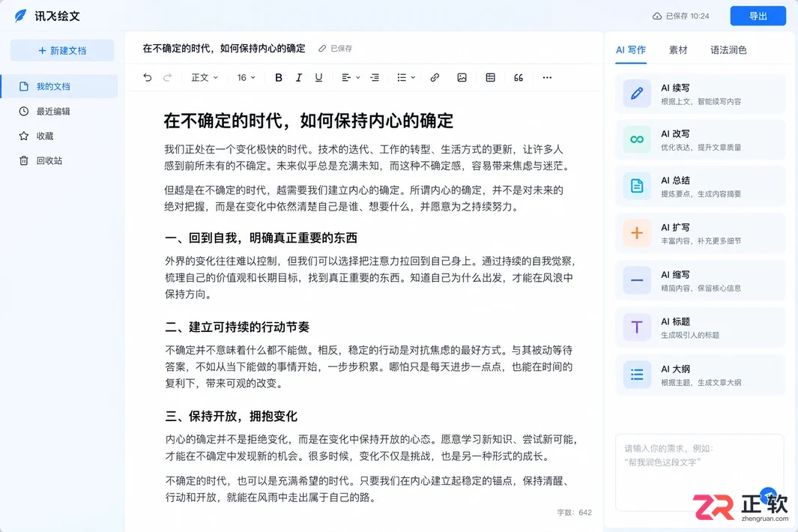
Task: Click the 优化表达，提升文章质量 description
Action: pyautogui.click(x=701, y=147)
